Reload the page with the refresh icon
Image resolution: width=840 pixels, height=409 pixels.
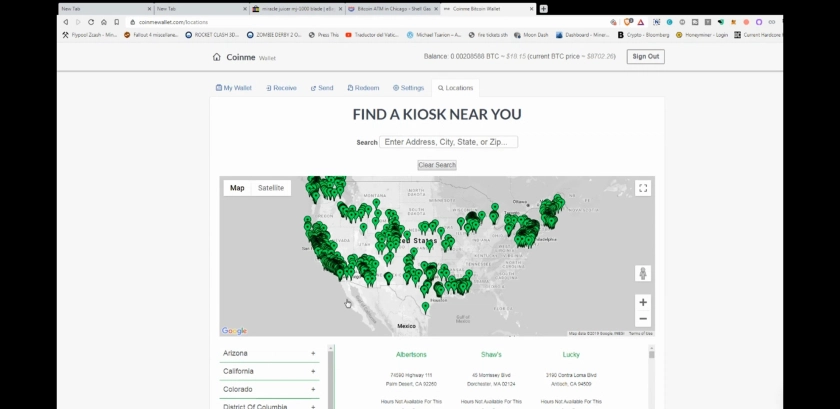pos(91,22)
